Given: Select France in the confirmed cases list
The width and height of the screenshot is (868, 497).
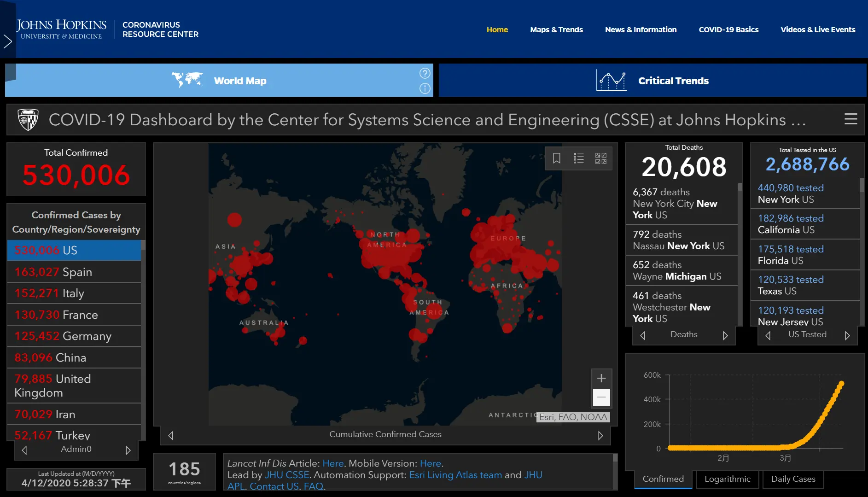Looking at the screenshot, I should pos(74,315).
